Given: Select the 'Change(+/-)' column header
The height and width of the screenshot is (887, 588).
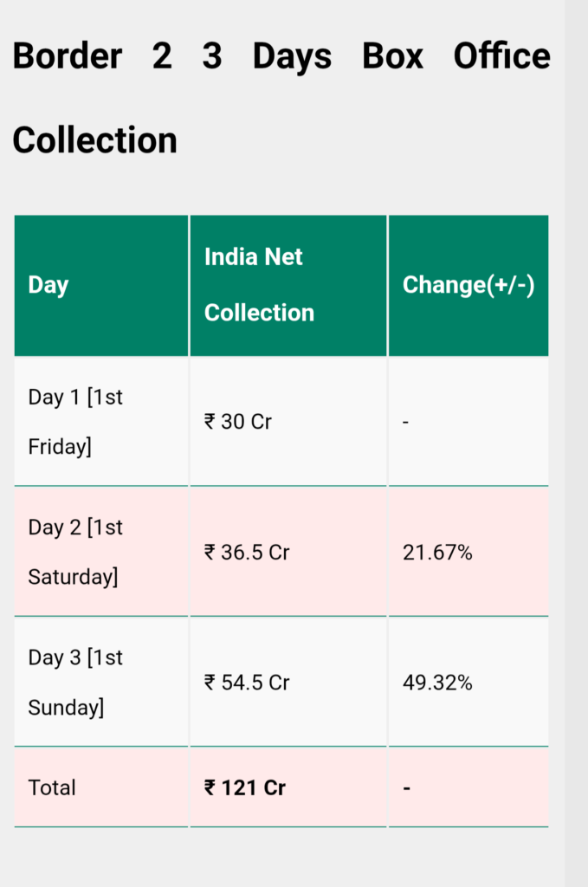Looking at the screenshot, I should [x=468, y=285].
